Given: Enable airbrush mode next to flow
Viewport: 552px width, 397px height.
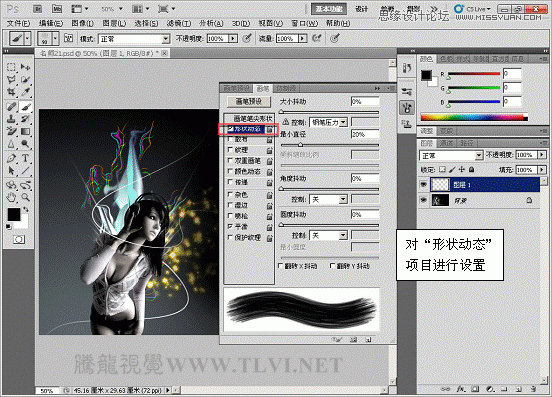Looking at the screenshot, I should [x=317, y=38].
